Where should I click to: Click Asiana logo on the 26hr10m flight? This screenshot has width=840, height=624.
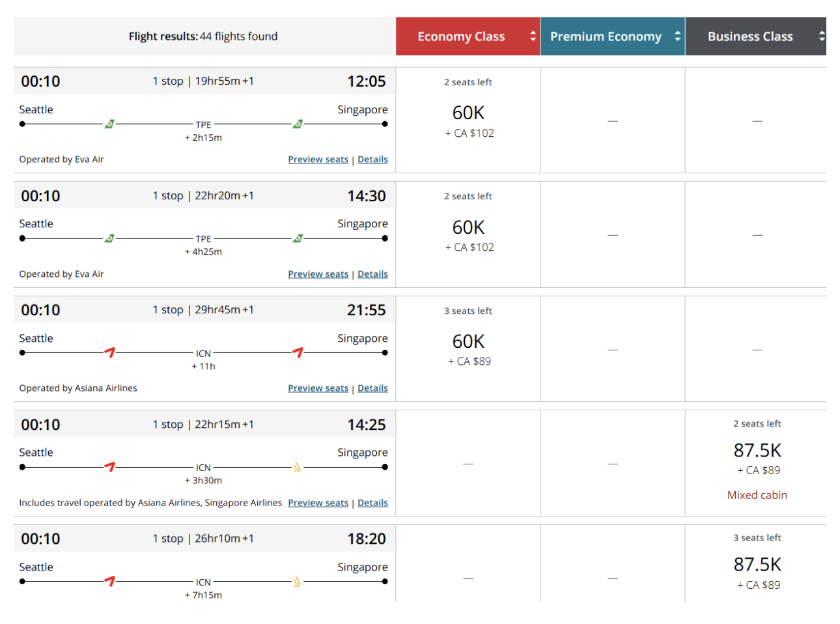coord(110,581)
